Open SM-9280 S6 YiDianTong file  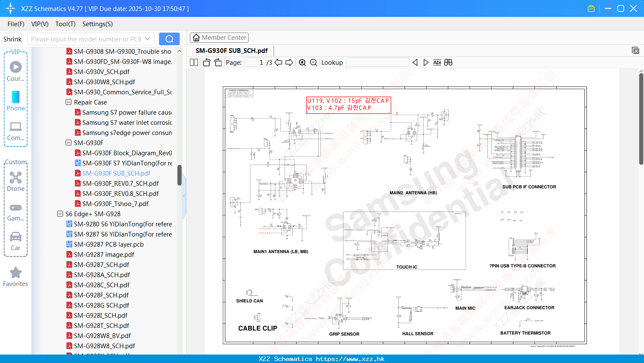point(119,224)
